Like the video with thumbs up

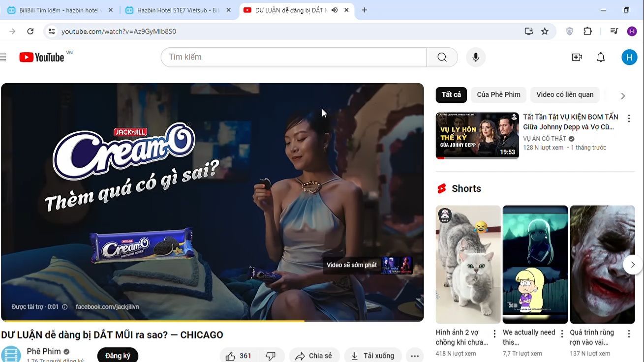coord(239,356)
